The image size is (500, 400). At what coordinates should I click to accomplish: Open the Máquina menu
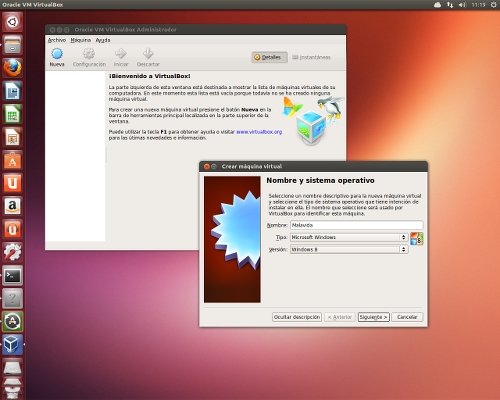(81, 40)
